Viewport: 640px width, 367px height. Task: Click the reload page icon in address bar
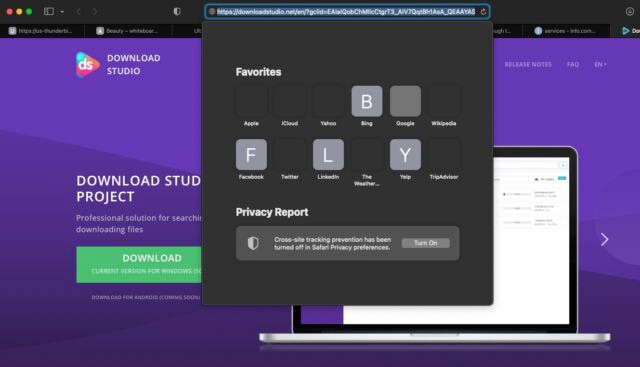(x=483, y=12)
